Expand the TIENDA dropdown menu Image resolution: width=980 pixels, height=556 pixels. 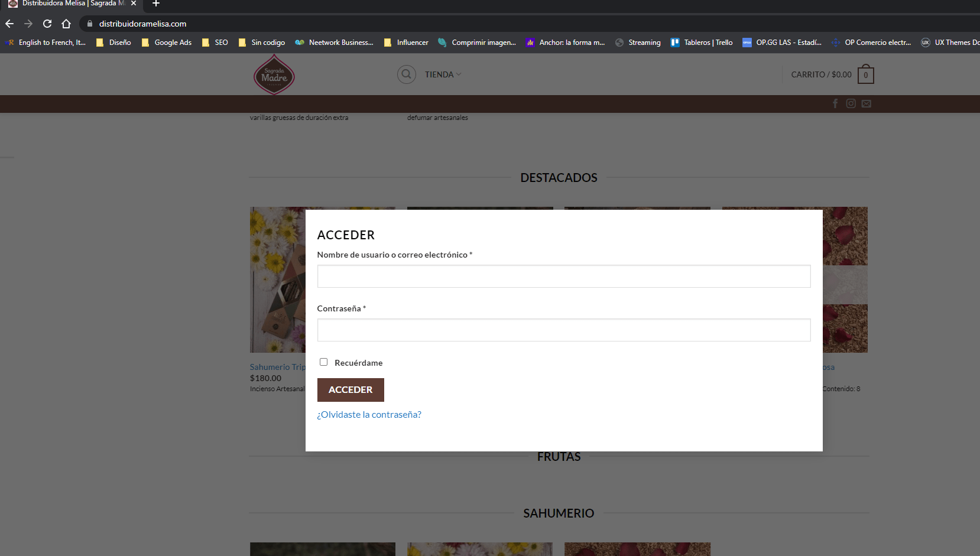443,74
